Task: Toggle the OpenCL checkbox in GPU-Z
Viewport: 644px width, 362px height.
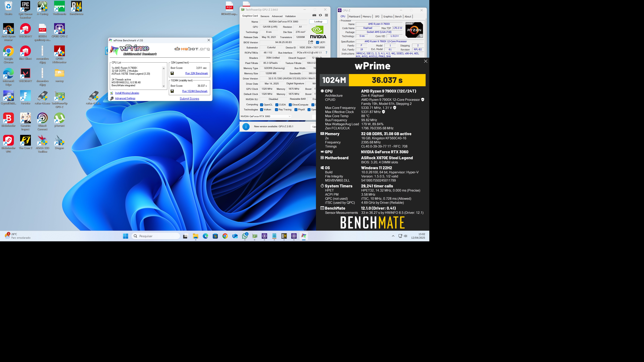Action: pos(262,105)
